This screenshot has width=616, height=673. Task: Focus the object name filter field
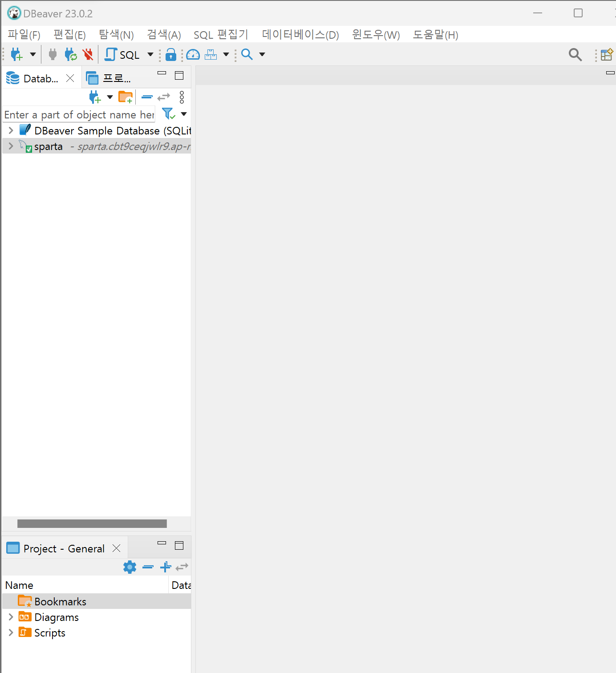[79, 114]
